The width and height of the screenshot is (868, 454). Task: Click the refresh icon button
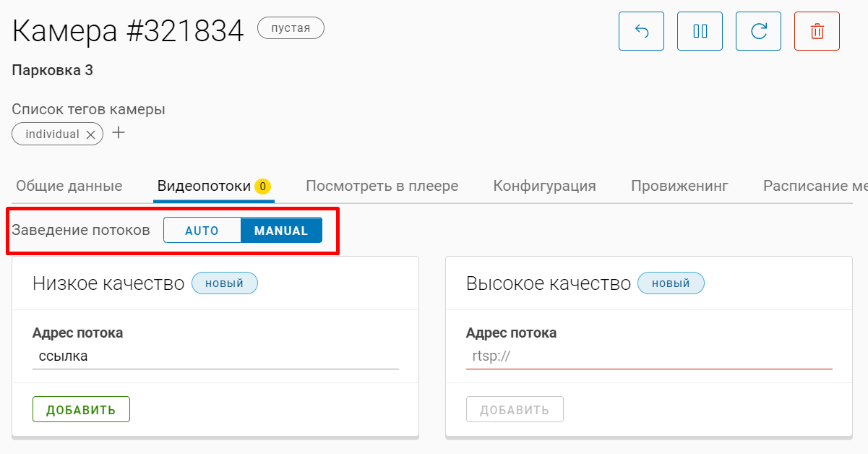click(x=758, y=31)
